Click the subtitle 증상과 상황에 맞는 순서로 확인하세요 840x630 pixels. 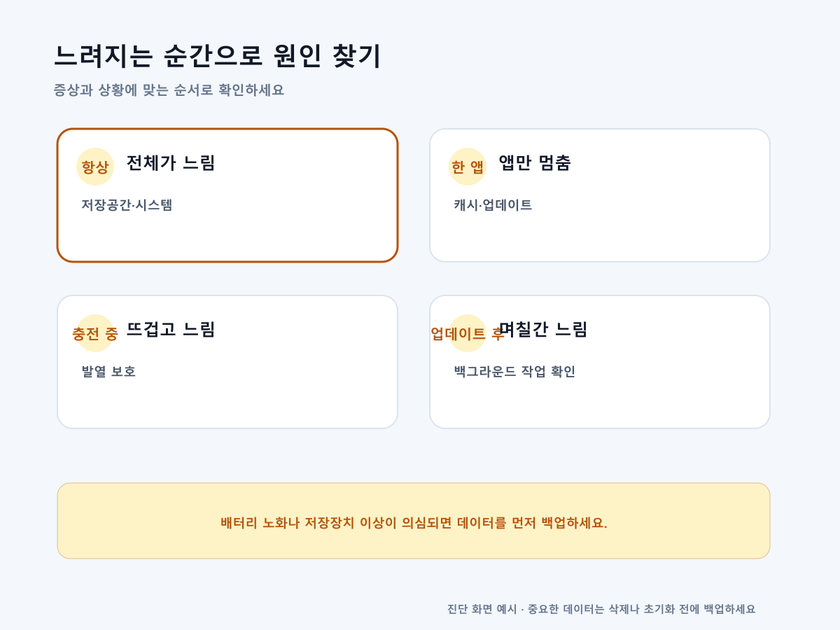[x=169, y=90]
